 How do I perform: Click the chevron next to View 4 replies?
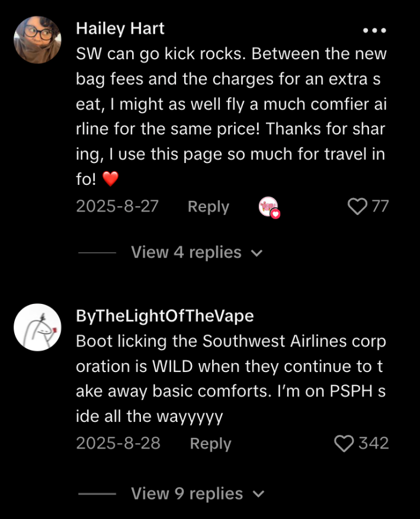[x=257, y=253]
